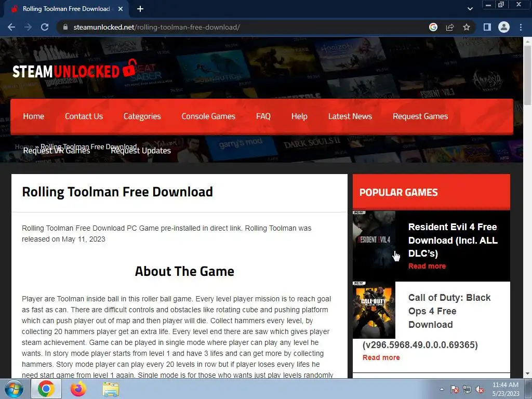Click the About The Game heading

184,271
